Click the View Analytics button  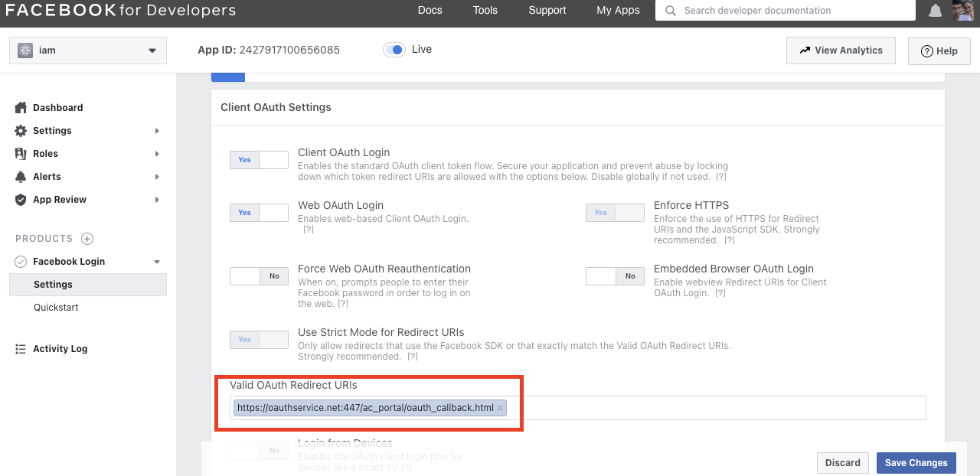coord(841,51)
